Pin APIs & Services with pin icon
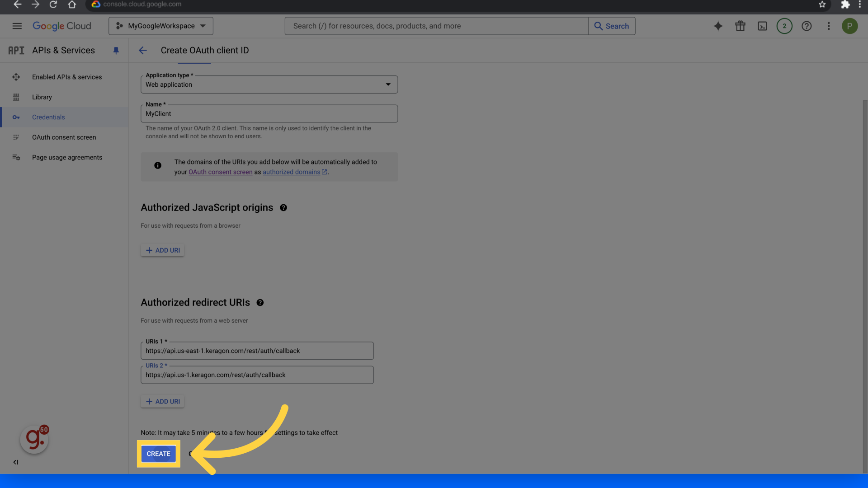Viewport: 868px width, 488px height. [116, 51]
